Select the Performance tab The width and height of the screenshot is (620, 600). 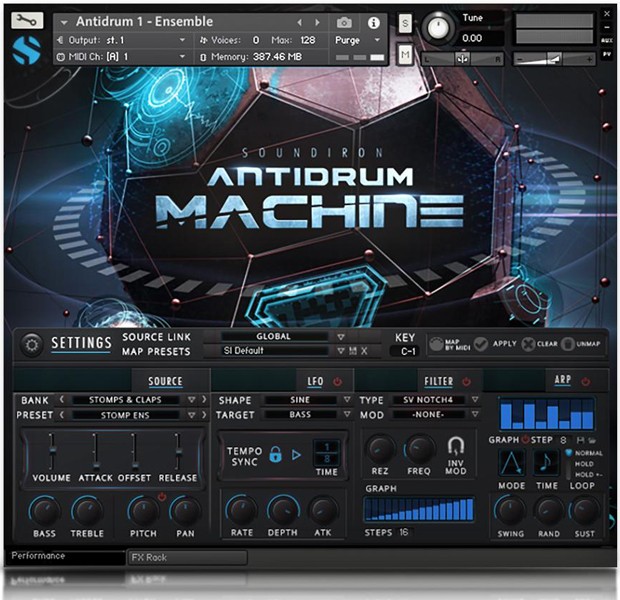66,556
